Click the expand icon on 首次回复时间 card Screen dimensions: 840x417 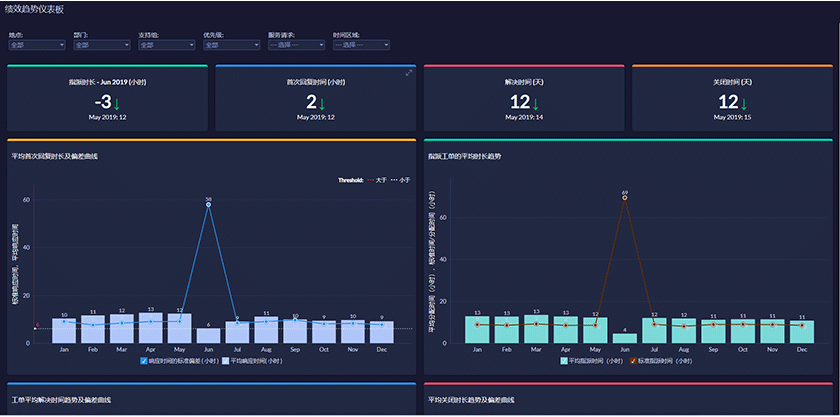[409, 73]
